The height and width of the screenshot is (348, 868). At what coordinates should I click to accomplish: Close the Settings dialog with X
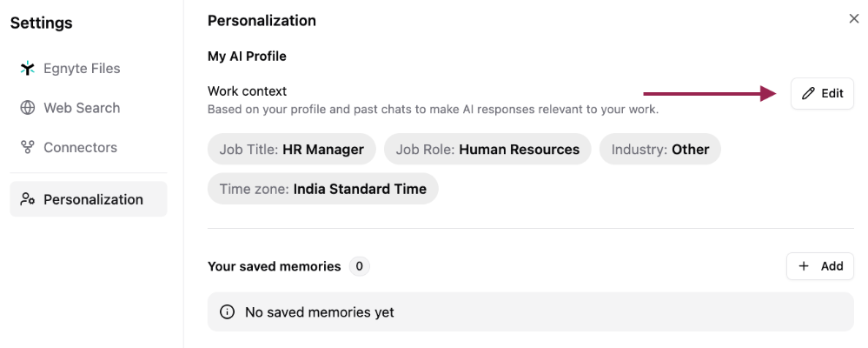(853, 19)
